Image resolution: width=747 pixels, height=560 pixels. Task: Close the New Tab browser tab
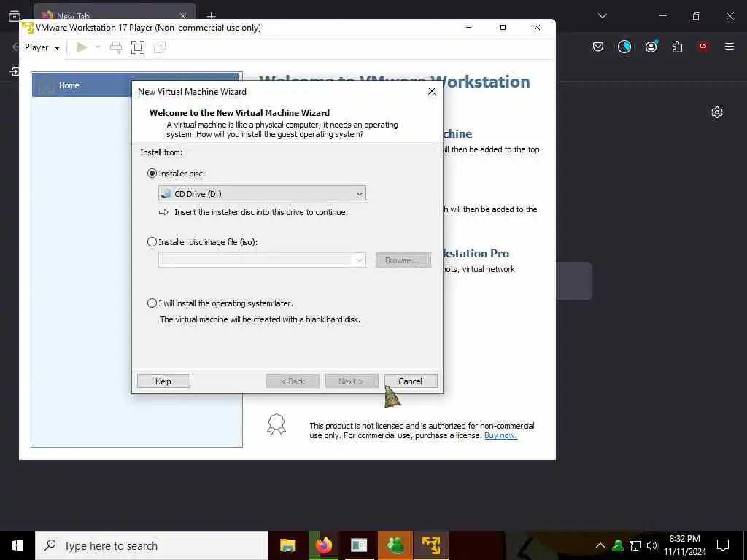(183, 16)
